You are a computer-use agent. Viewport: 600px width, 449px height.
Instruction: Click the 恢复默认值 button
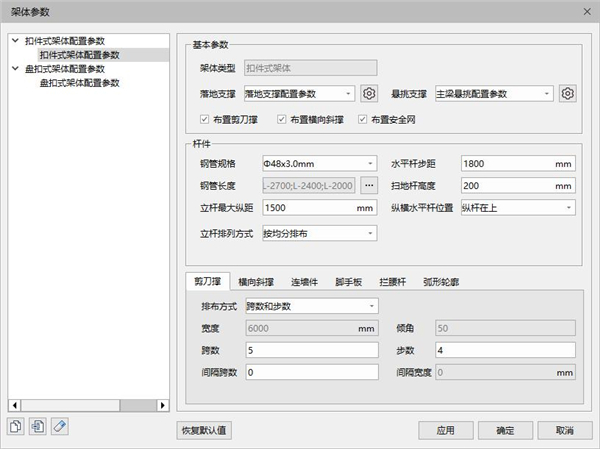pos(205,430)
